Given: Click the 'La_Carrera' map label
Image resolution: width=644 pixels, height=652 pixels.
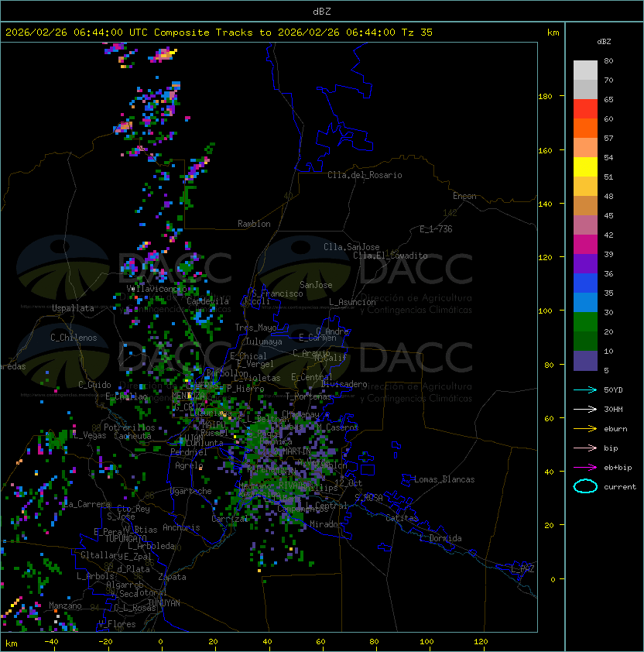Looking at the screenshot, I should tap(87, 504).
